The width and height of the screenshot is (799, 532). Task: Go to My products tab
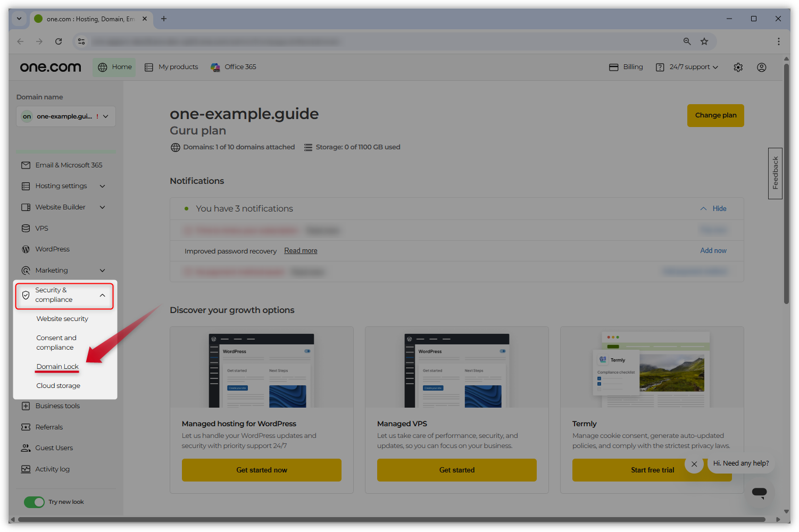[x=172, y=67]
